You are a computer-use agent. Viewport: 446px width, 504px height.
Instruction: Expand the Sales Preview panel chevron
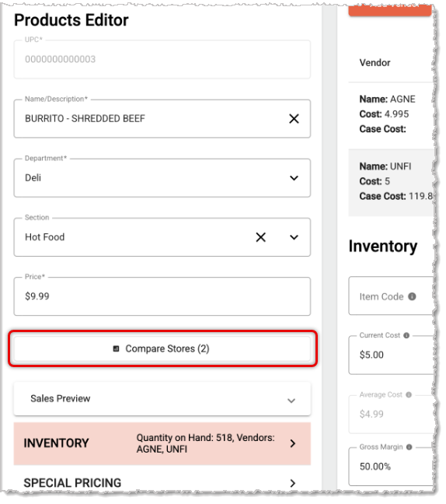[291, 401]
